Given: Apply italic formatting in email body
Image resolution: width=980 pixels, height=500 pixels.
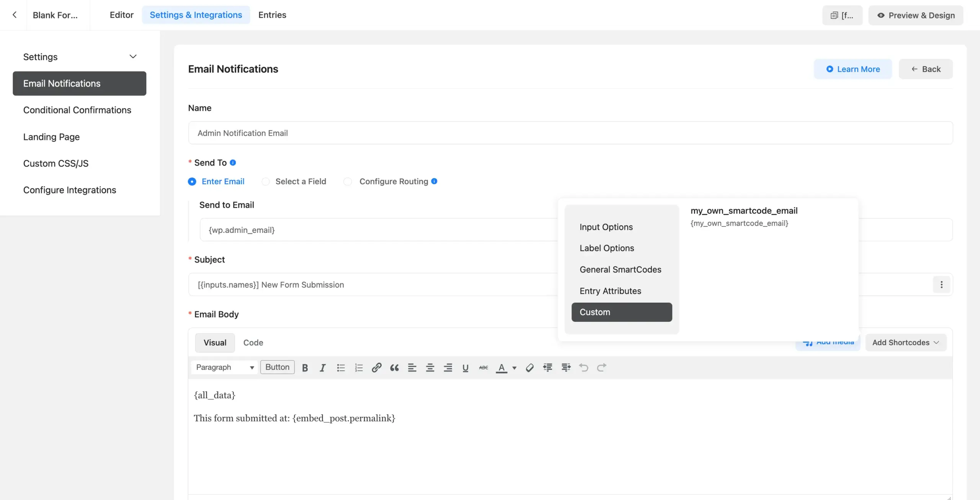Looking at the screenshot, I should point(322,367).
